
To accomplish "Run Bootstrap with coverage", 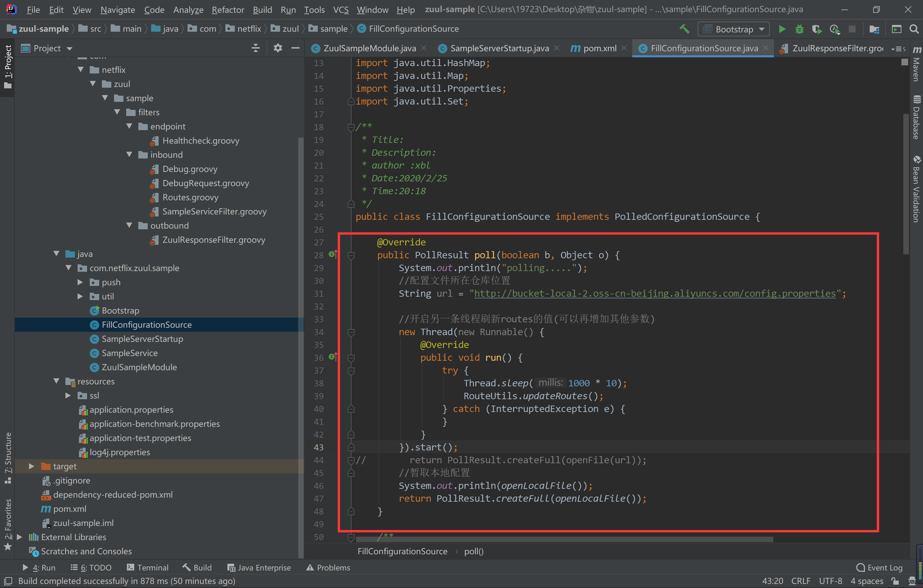I will pos(816,29).
